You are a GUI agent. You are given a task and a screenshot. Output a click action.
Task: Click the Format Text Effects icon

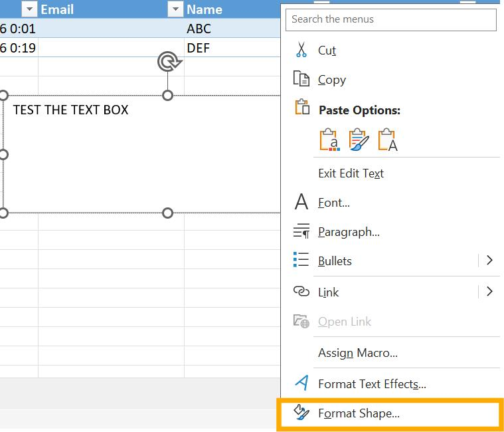tap(302, 383)
